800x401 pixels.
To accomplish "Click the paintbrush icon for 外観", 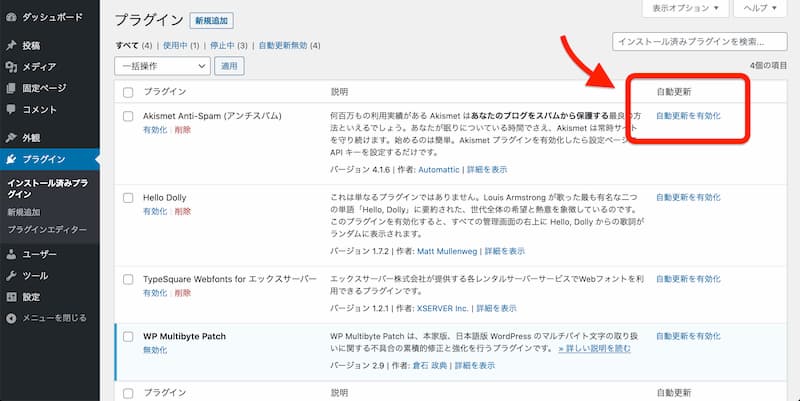I will point(11,138).
